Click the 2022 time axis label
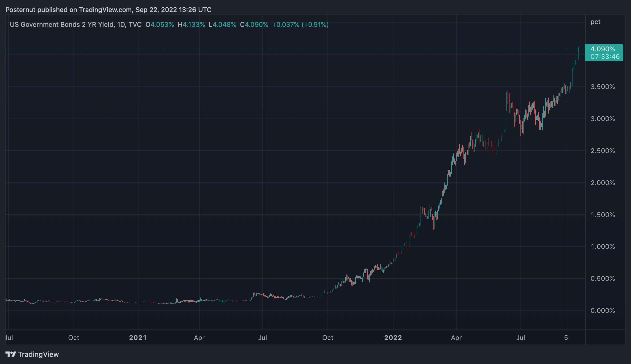 (393, 337)
